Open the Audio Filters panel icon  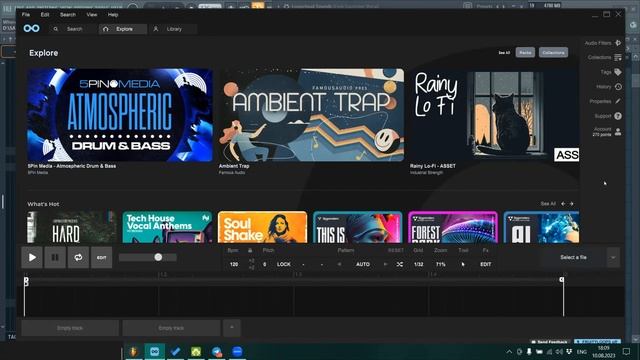618,43
